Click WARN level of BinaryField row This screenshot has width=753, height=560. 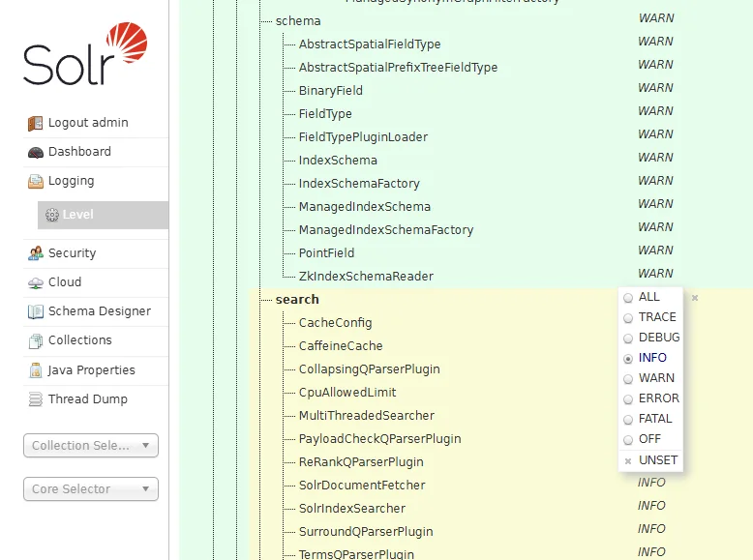click(x=655, y=88)
